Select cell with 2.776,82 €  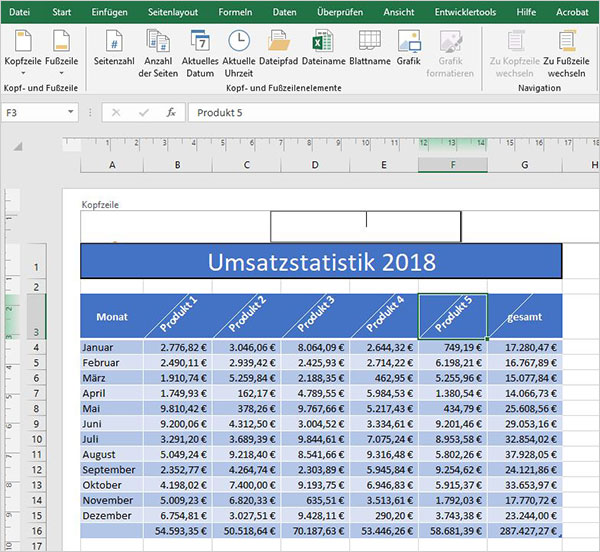click(178, 347)
